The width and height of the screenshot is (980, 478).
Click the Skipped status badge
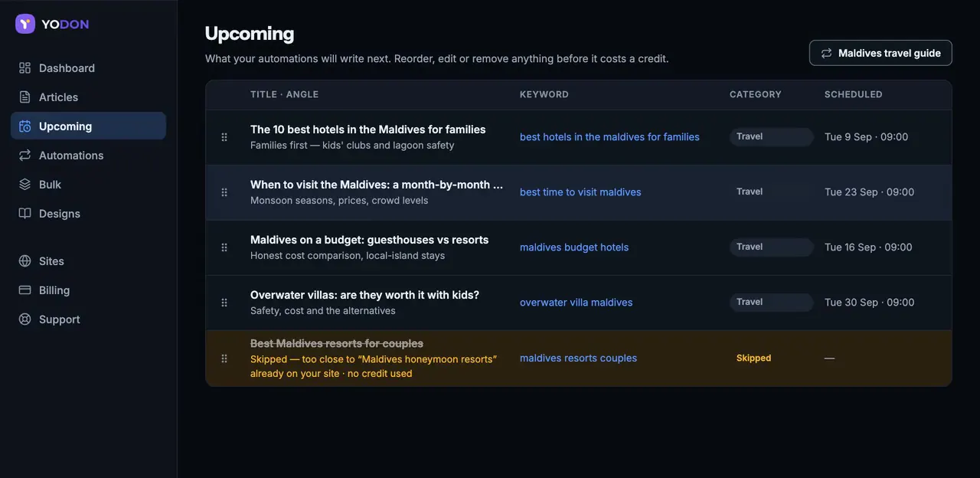(754, 358)
